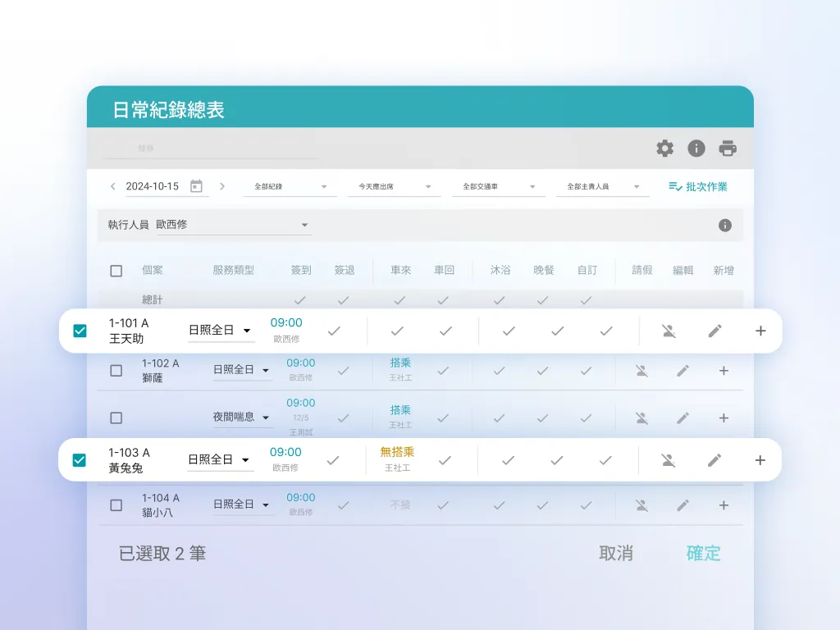The image size is (840, 630).
Task: Edit the 獅薩 record
Action: [x=682, y=371]
